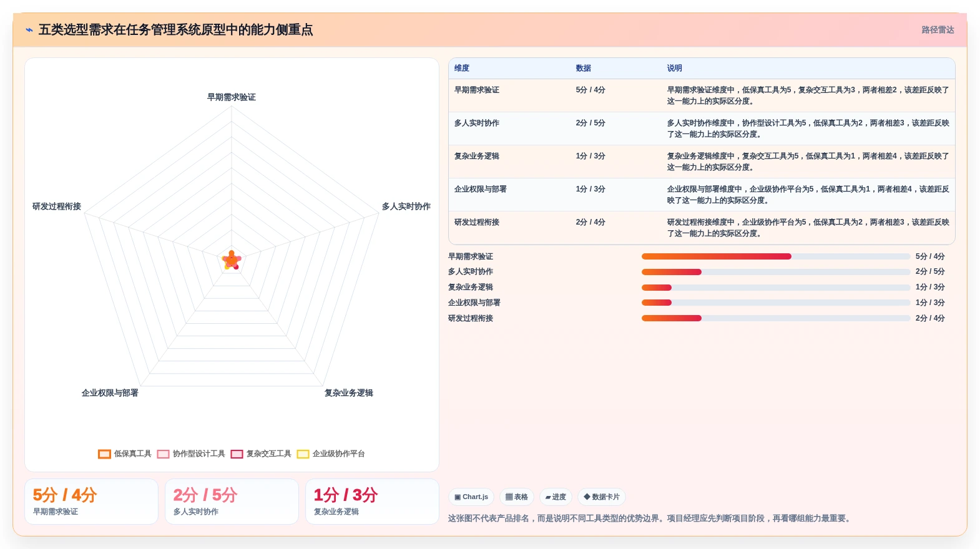Click the Chart.js tag chip
980x549 pixels.
471,497
